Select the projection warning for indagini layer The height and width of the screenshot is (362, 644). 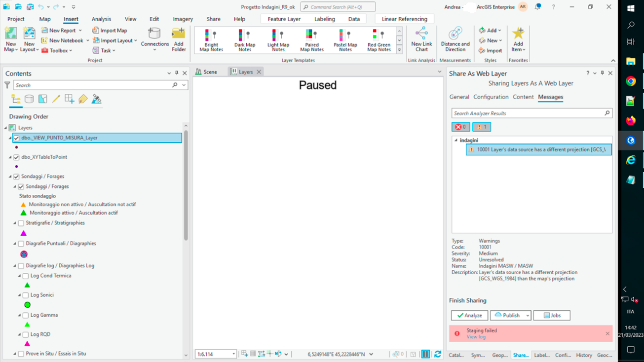[x=538, y=149]
